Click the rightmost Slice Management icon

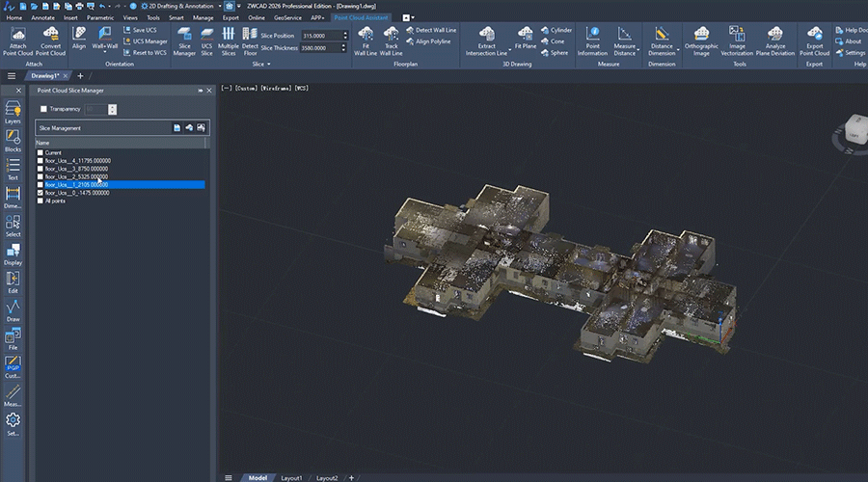pyautogui.click(x=201, y=128)
